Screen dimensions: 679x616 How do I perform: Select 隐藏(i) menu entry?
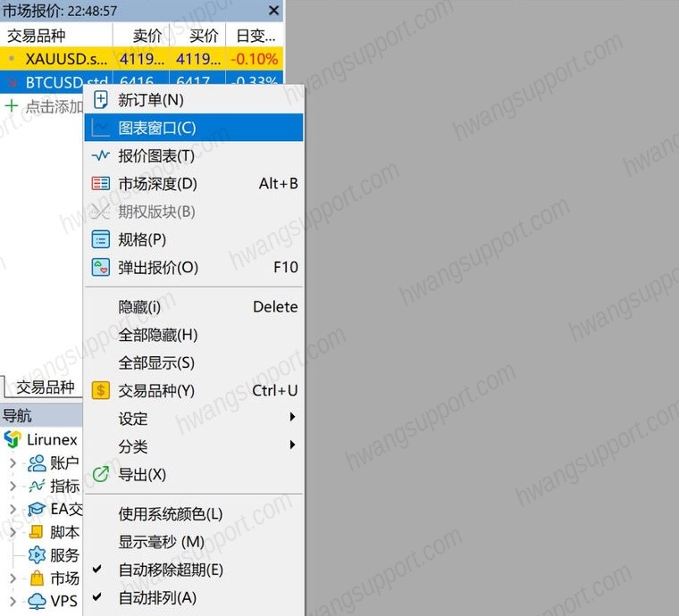pos(194,307)
